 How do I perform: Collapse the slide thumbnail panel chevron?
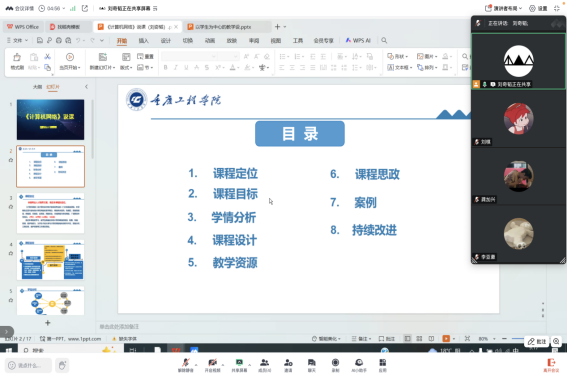pos(86,87)
